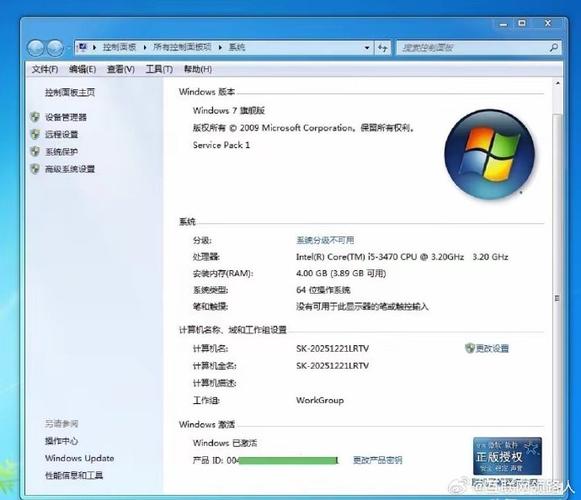The image size is (581, 500).
Task: Click the 更改产品密钥 link
Action: tap(377, 460)
